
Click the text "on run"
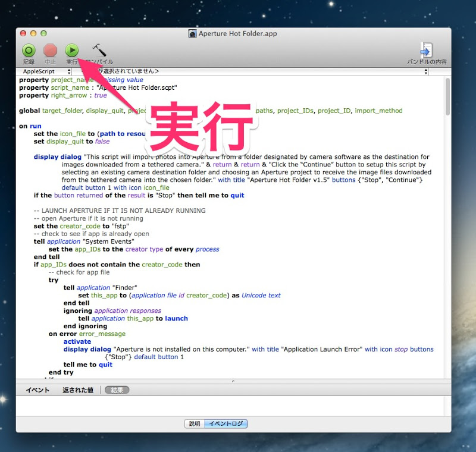[30, 126]
